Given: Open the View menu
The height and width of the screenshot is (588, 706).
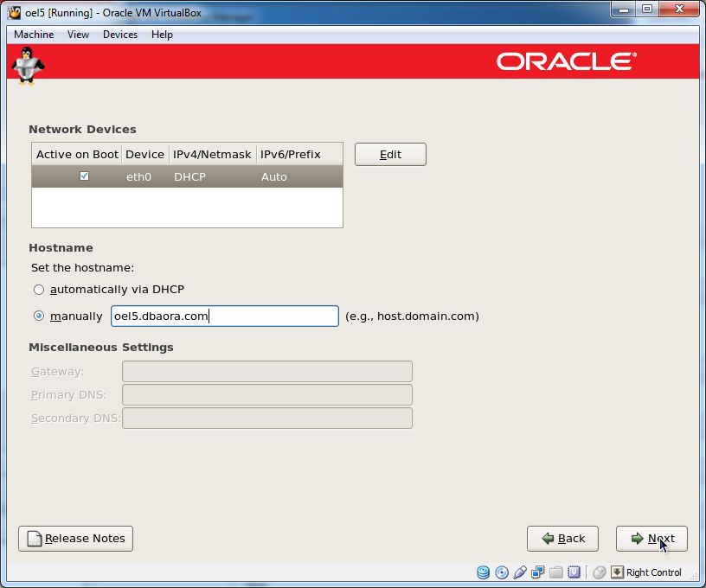Looking at the screenshot, I should [79, 35].
